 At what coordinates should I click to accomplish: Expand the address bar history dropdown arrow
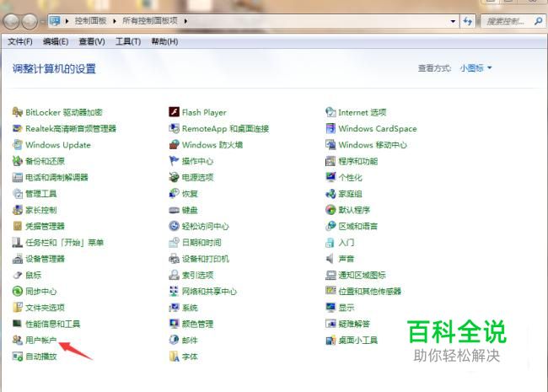coord(453,21)
